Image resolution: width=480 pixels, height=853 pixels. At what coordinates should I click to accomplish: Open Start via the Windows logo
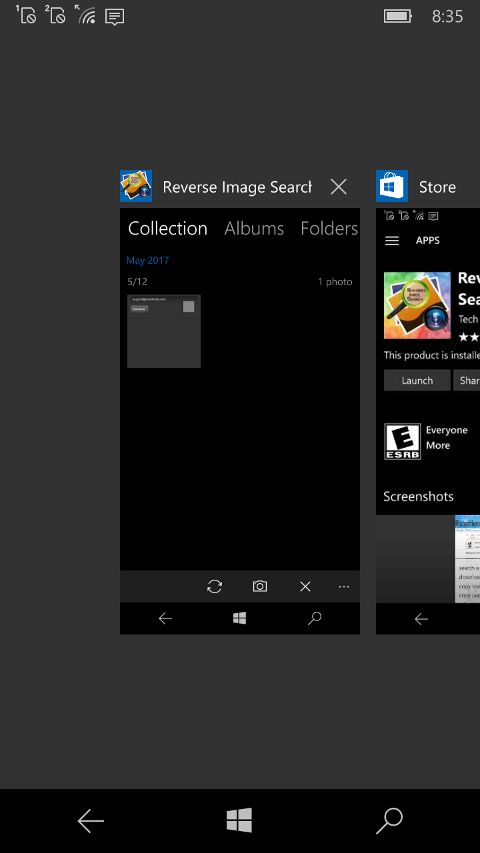239,820
